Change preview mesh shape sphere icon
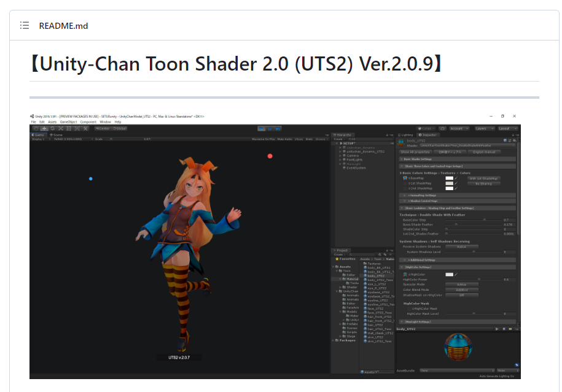 [504, 329]
